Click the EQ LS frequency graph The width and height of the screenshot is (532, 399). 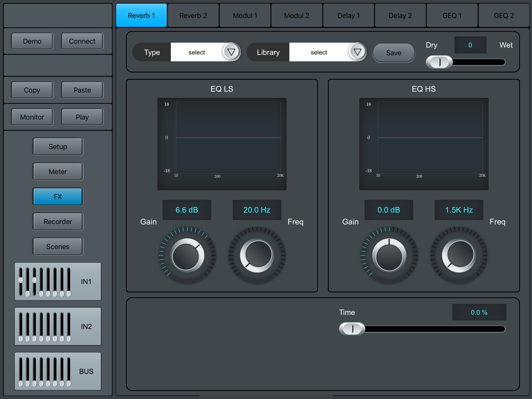click(x=228, y=138)
